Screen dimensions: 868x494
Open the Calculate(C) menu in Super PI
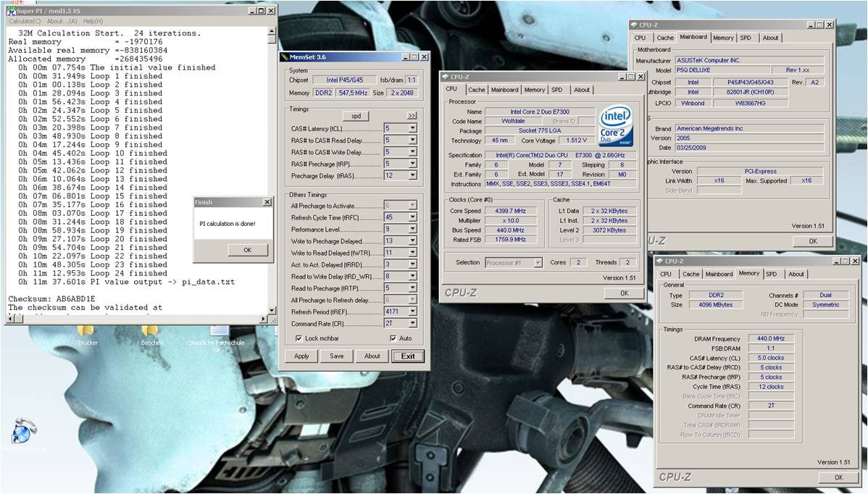pyautogui.click(x=25, y=21)
